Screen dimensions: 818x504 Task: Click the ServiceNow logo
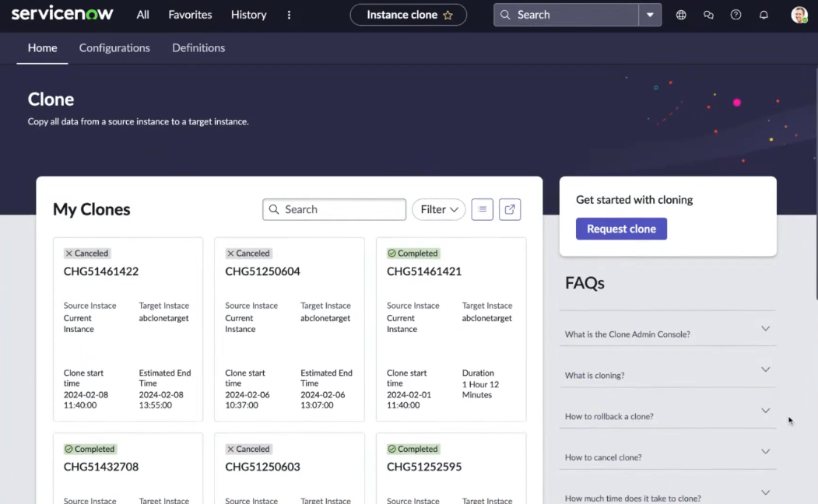pos(62,13)
